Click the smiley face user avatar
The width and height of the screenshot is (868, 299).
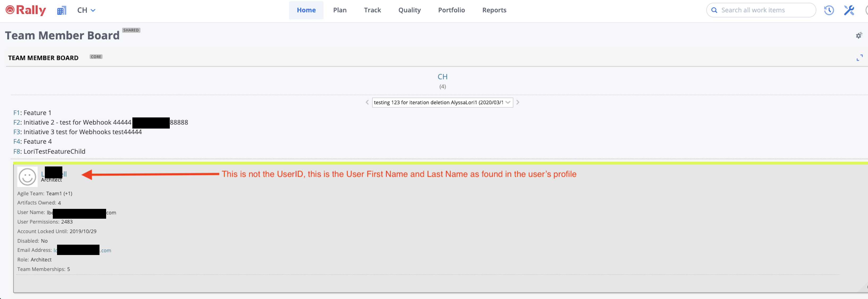(27, 177)
